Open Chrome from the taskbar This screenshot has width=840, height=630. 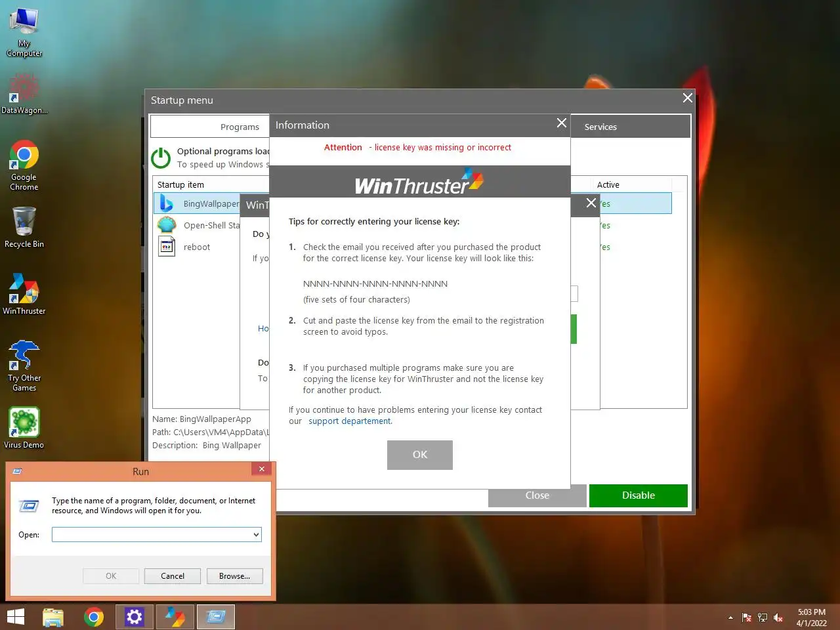tap(94, 617)
